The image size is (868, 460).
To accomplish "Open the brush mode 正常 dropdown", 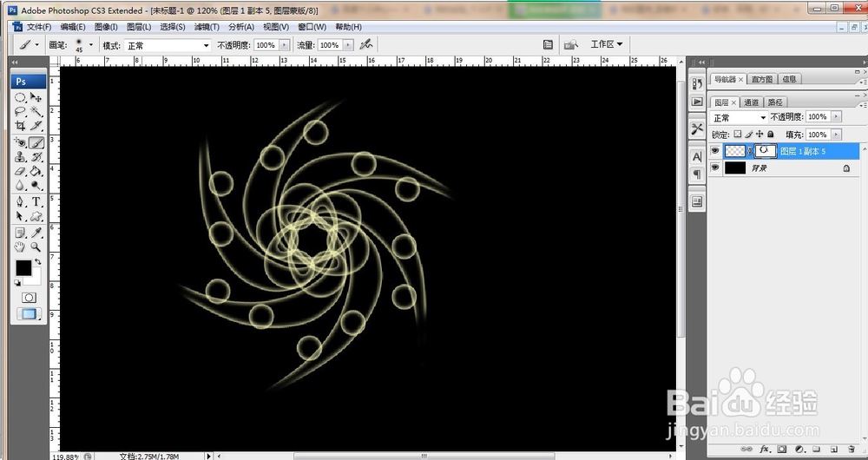I will click(168, 45).
